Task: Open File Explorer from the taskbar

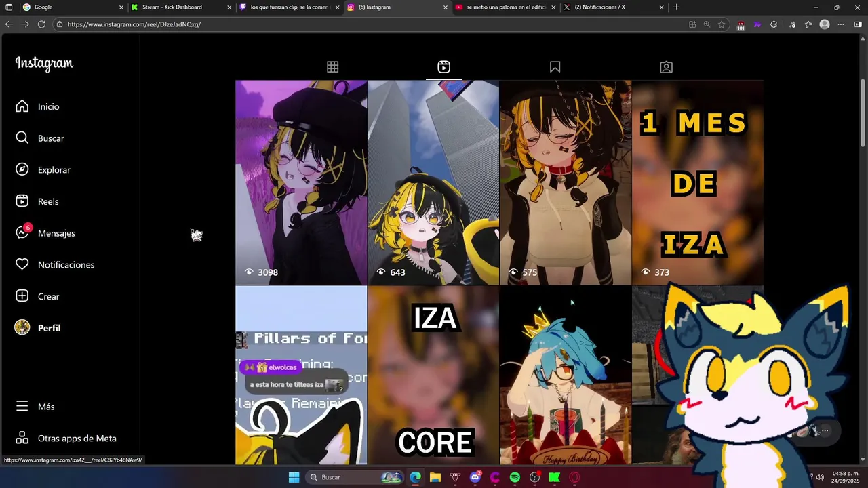Action: tap(435, 477)
